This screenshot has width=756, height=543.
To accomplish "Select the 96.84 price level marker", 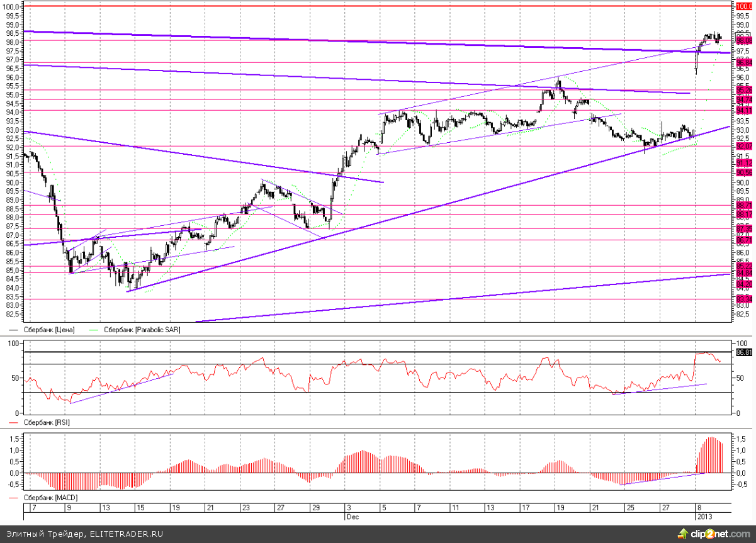I will click(x=744, y=62).
